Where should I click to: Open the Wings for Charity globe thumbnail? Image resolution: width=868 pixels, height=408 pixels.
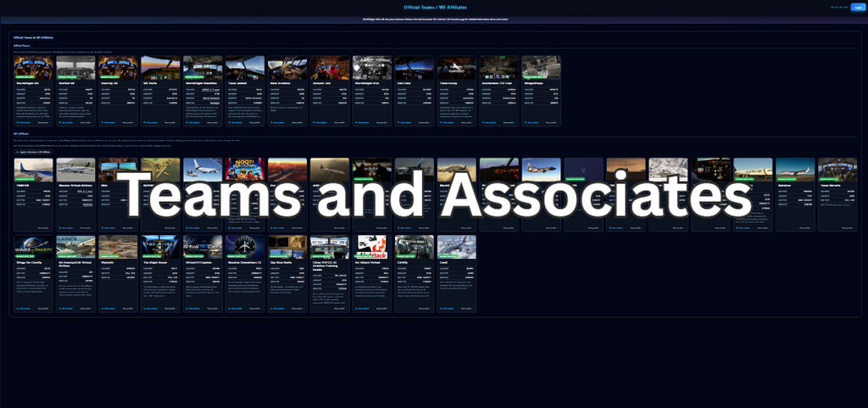point(34,247)
